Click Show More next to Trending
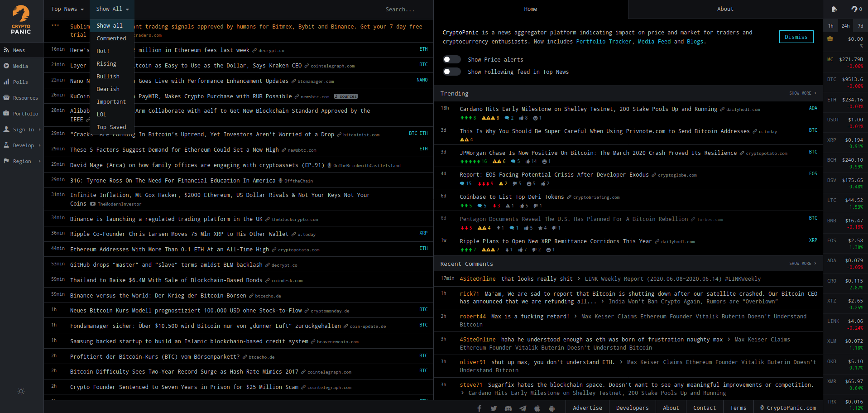 click(x=802, y=93)
